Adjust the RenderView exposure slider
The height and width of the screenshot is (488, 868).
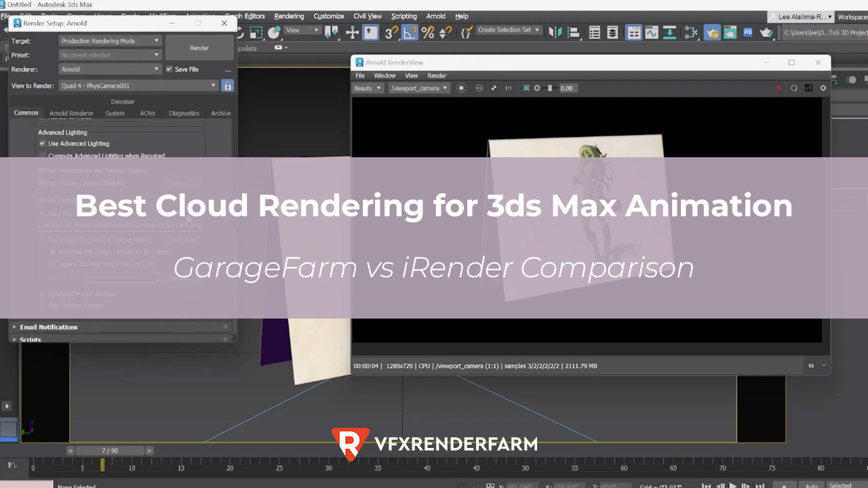click(550, 88)
